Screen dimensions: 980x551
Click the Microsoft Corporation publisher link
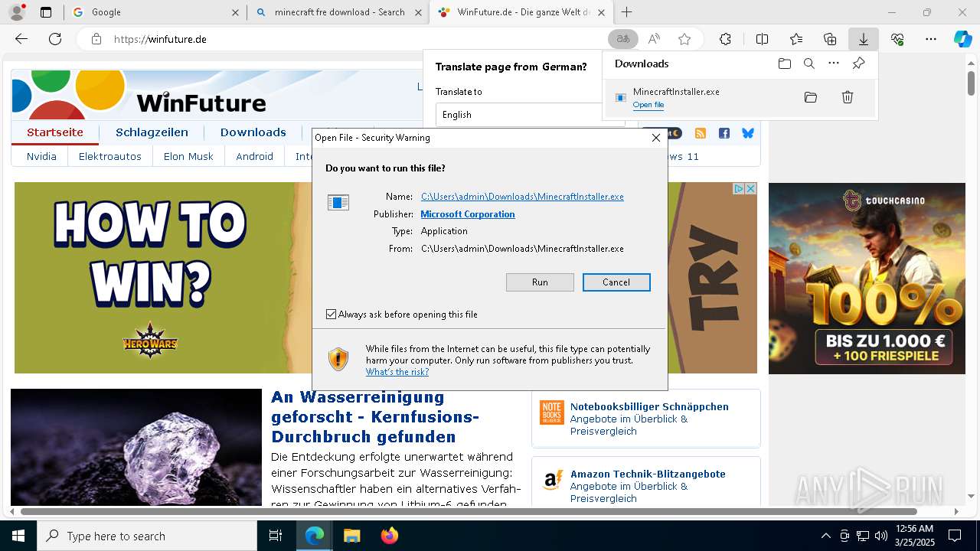468,214
